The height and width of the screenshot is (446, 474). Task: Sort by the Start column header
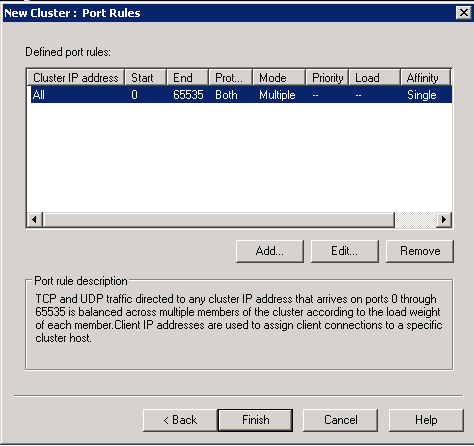[146, 78]
